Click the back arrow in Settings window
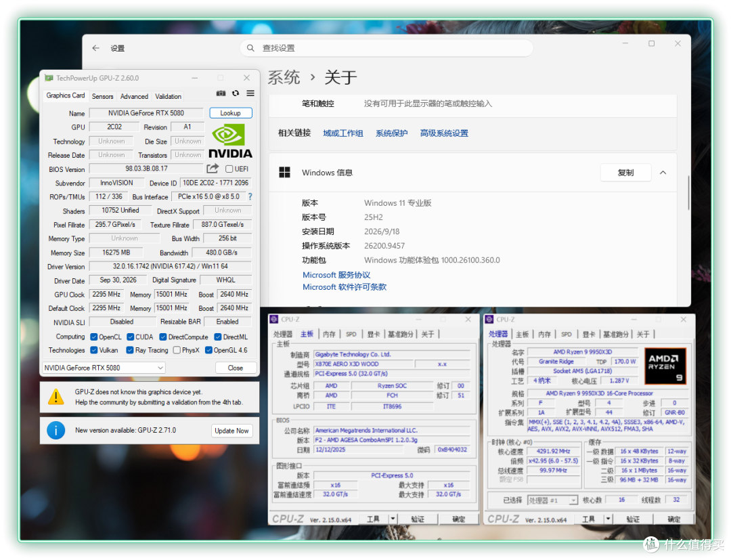The height and width of the screenshot is (560, 731). (x=96, y=48)
